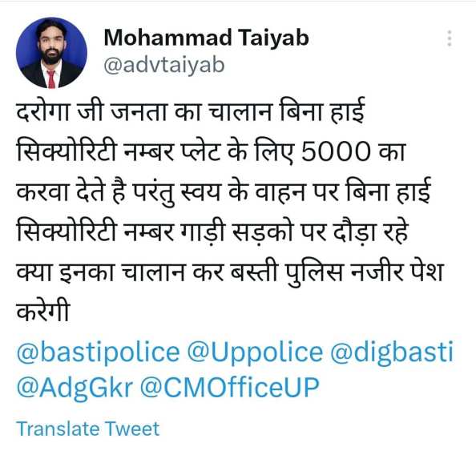
Task: Click the phrase नजीर पेश in tweet
Action: pos(397,272)
